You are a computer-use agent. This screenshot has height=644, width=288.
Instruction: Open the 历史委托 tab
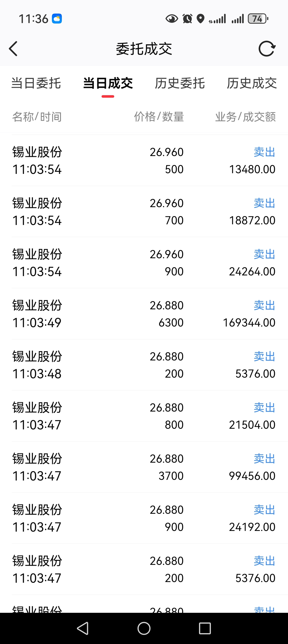[x=180, y=83]
